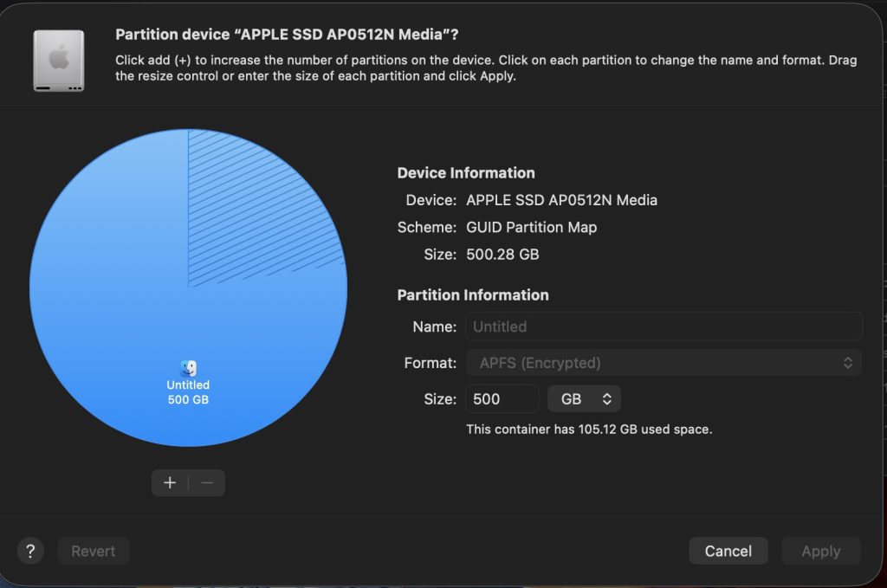Click the Revert button
Screen dimensions: 887x588
click(x=94, y=551)
